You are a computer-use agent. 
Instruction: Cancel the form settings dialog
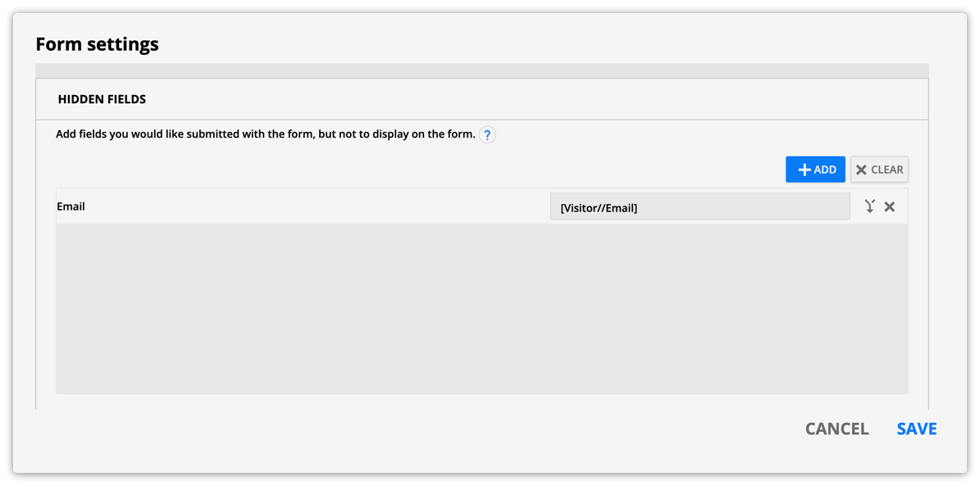click(836, 429)
